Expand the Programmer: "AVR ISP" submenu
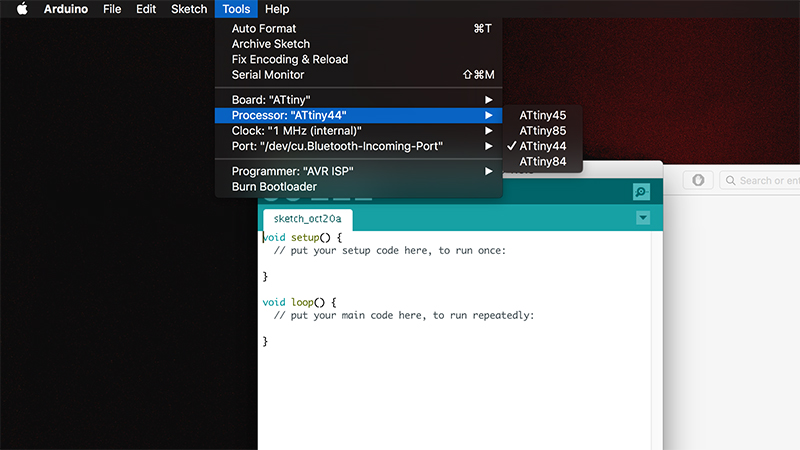This screenshot has width=800, height=450. pos(359,171)
